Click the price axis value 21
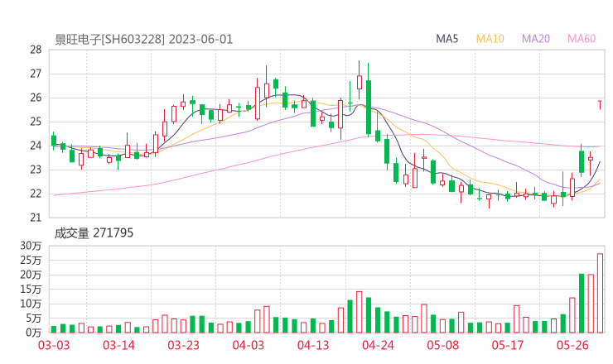613x364 pixels. tap(36, 218)
